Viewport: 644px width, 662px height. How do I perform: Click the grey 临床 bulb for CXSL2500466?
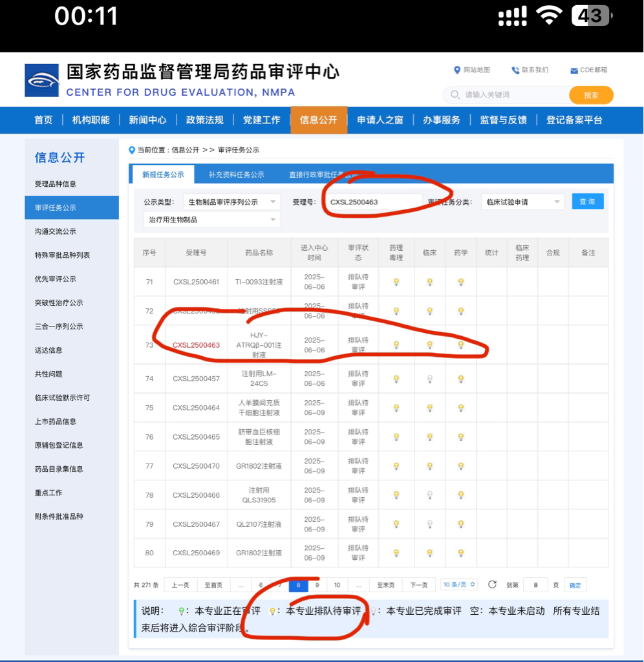tap(429, 495)
